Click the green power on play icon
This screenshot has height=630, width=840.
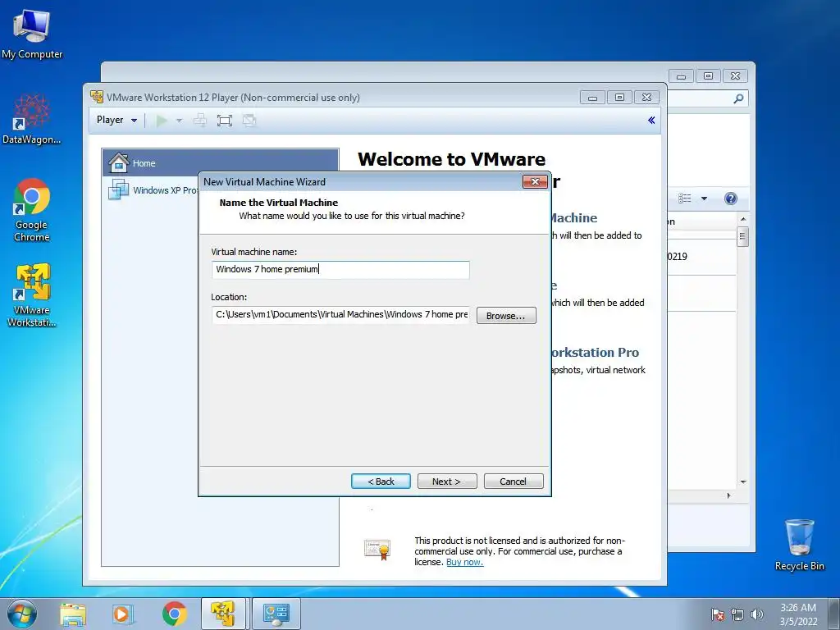(162, 121)
